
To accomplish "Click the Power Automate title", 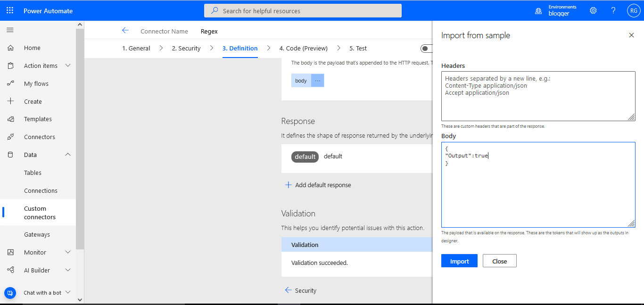I will pyautogui.click(x=48, y=11).
